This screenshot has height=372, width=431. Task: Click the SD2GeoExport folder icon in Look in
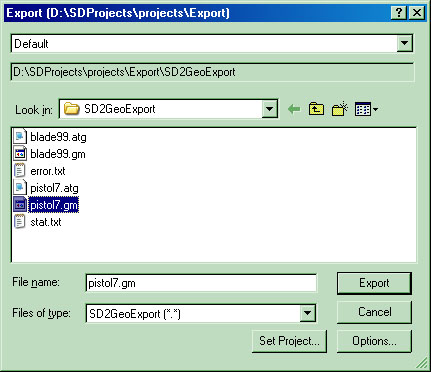[x=71, y=109]
